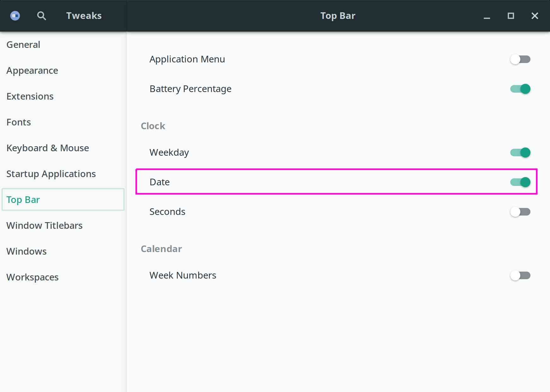Open the General section
The height and width of the screenshot is (392, 550).
pos(63,45)
